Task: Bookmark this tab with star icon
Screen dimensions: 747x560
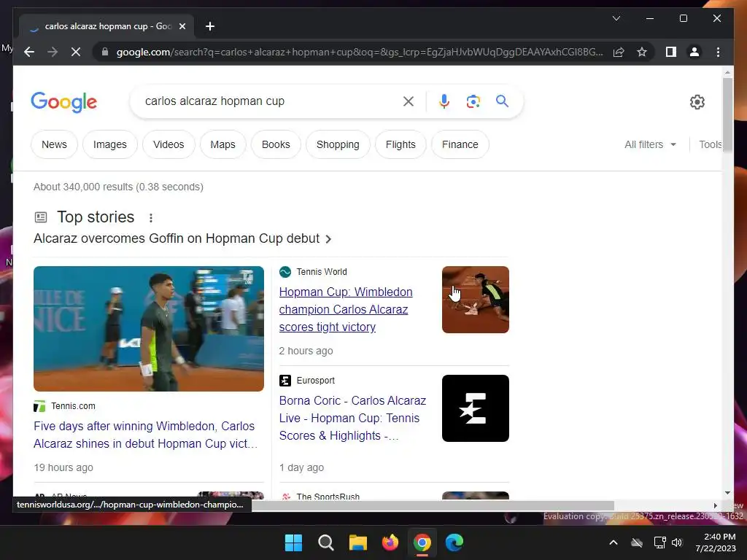Action: click(642, 52)
